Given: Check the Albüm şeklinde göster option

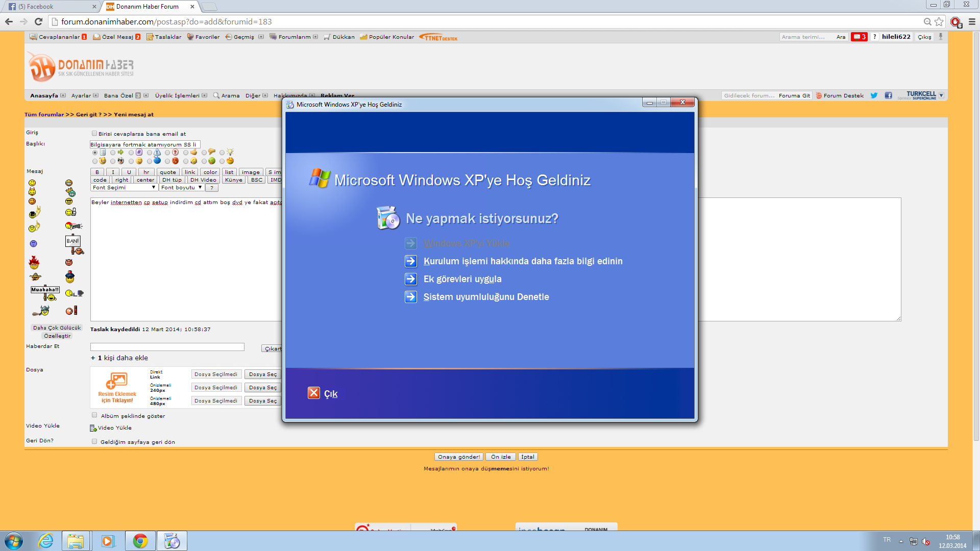Looking at the screenshot, I should click(x=94, y=415).
